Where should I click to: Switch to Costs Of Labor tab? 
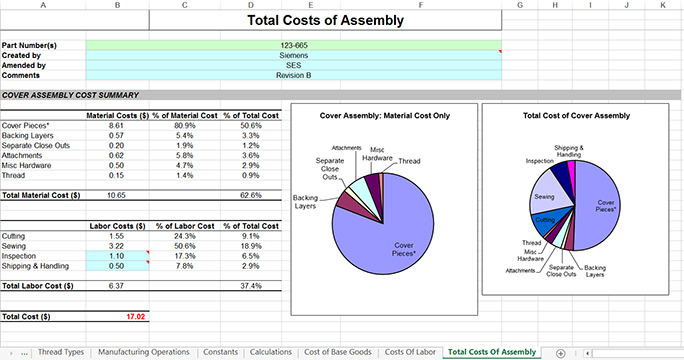(410, 352)
